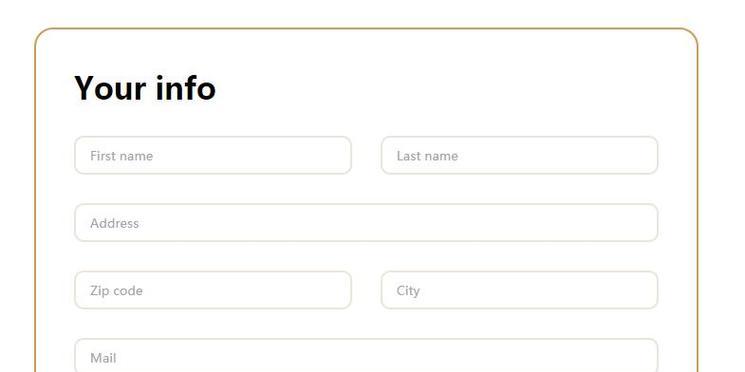
Task: Click the 'Last name' placeholder text
Action: 427,156
